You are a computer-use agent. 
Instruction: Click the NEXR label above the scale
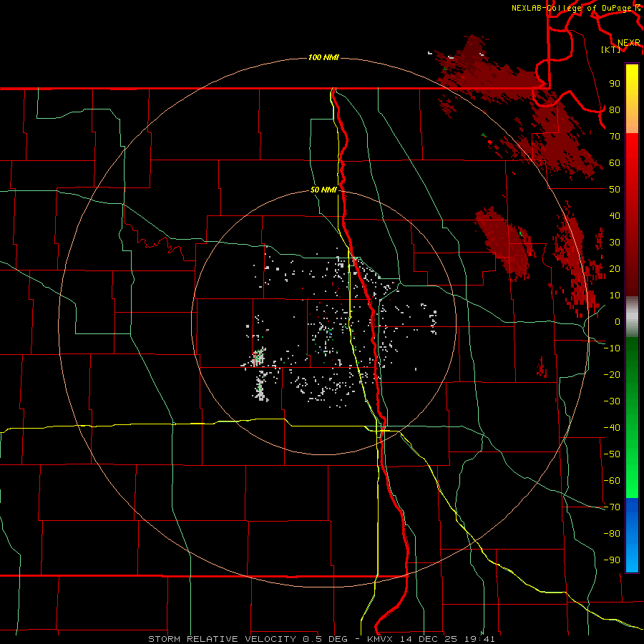(x=629, y=43)
